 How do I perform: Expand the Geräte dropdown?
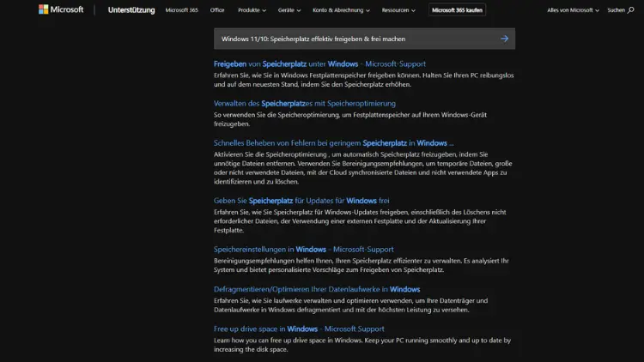(289, 9)
